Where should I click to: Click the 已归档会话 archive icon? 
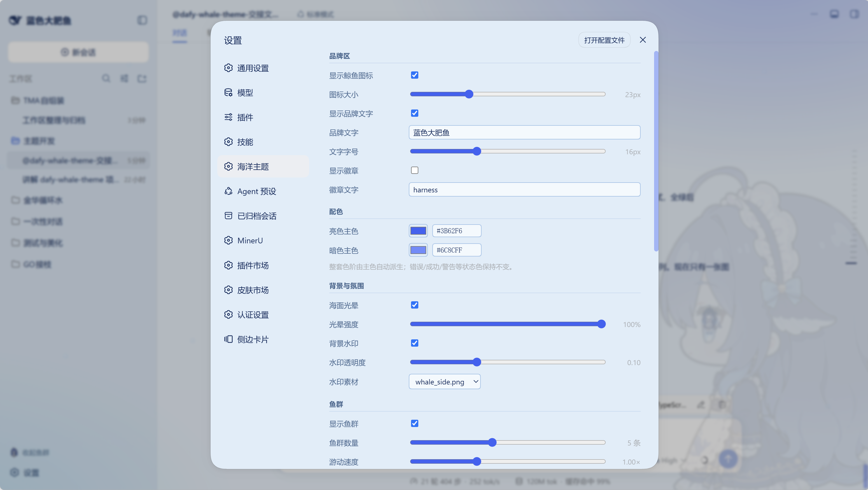click(228, 216)
